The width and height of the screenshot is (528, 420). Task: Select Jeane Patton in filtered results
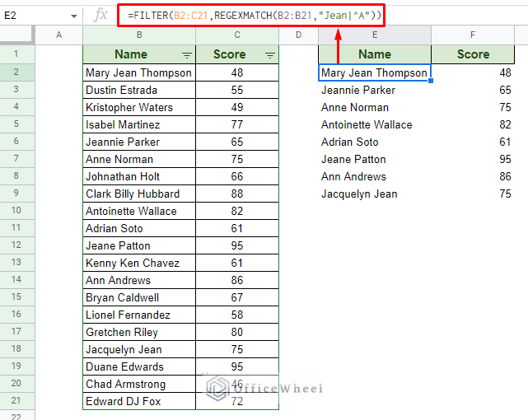click(375, 159)
